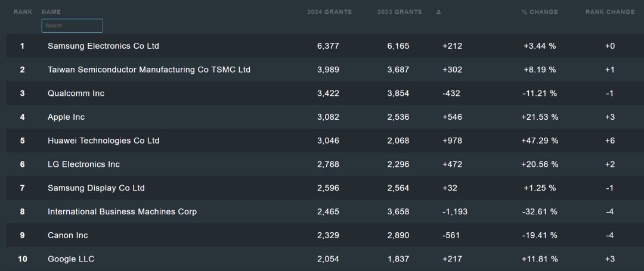This screenshot has width=644, height=271.
Task: Sort by the 2023 GRANTS column header
Action: pyautogui.click(x=400, y=12)
